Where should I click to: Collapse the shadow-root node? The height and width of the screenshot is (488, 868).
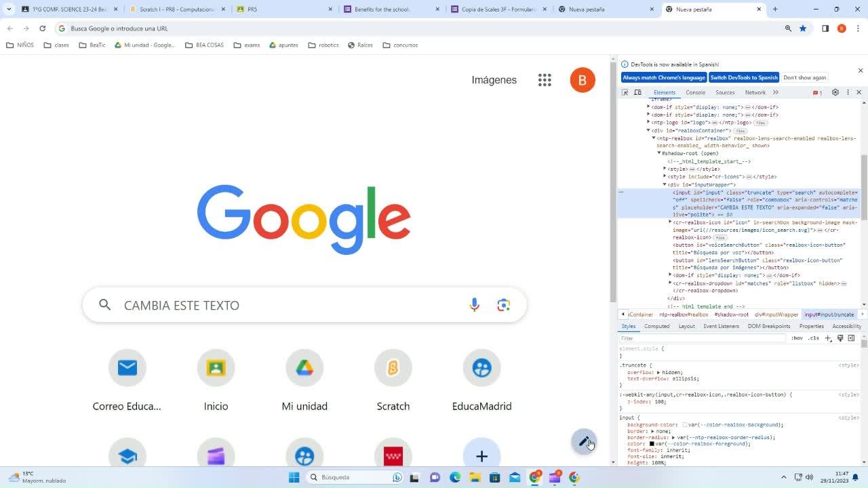click(x=659, y=153)
